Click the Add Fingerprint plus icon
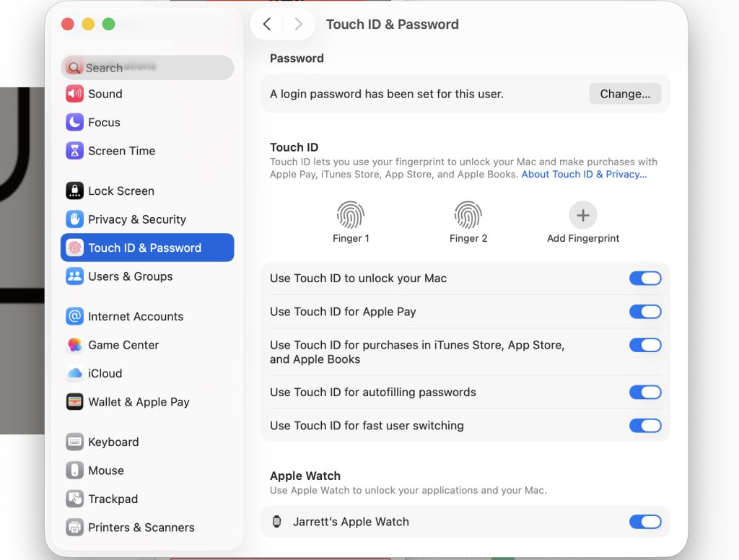This screenshot has height=560, width=739. [583, 215]
